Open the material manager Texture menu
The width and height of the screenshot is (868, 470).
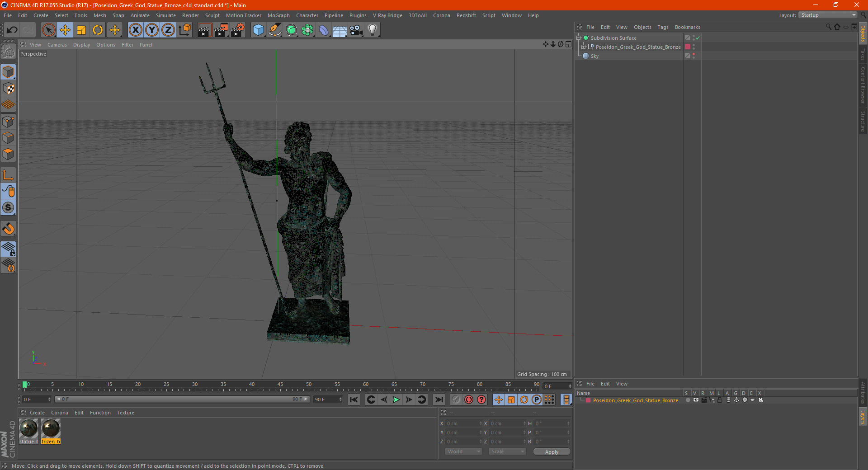pyautogui.click(x=125, y=413)
